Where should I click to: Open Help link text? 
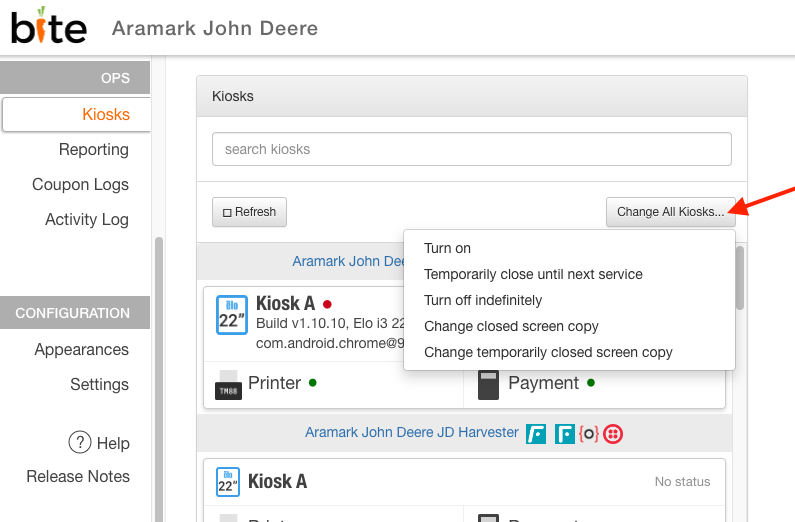(113, 443)
